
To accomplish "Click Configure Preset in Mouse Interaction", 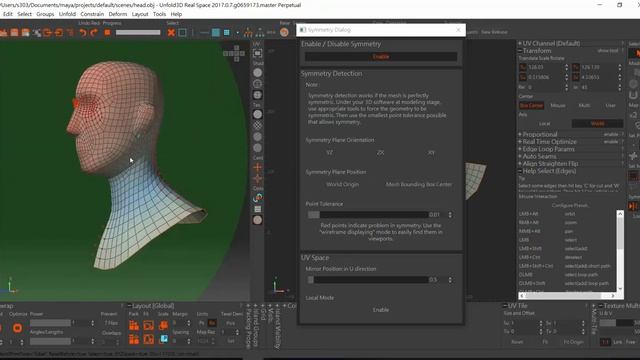I will coord(570,205).
